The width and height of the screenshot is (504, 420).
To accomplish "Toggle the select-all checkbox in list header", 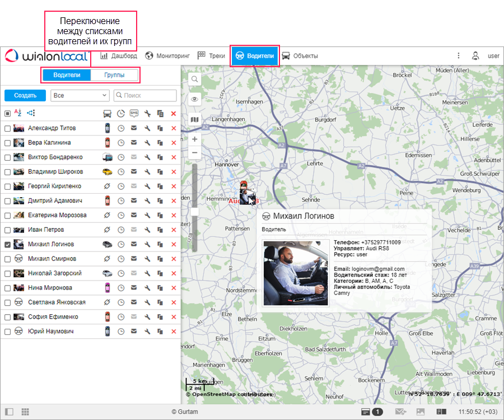I will click(7, 114).
